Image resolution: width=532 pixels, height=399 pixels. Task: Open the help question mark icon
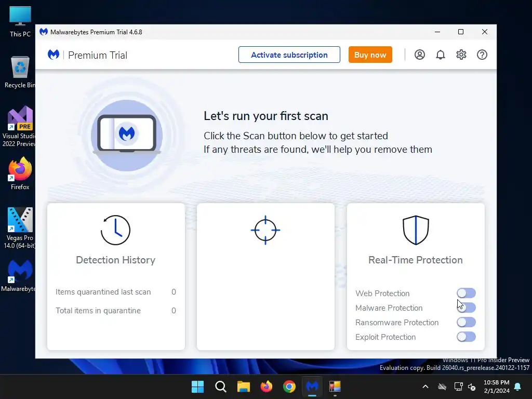(x=482, y=55)
